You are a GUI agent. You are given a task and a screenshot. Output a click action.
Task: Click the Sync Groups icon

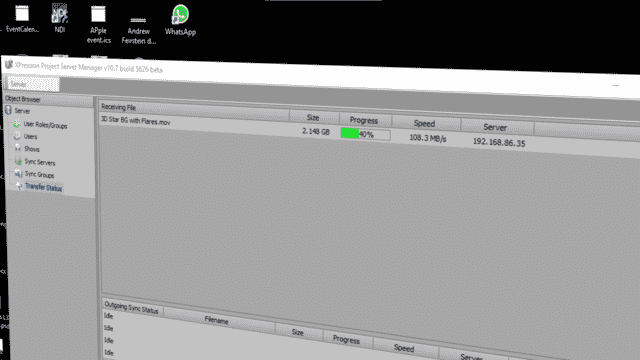pos(18,173)
